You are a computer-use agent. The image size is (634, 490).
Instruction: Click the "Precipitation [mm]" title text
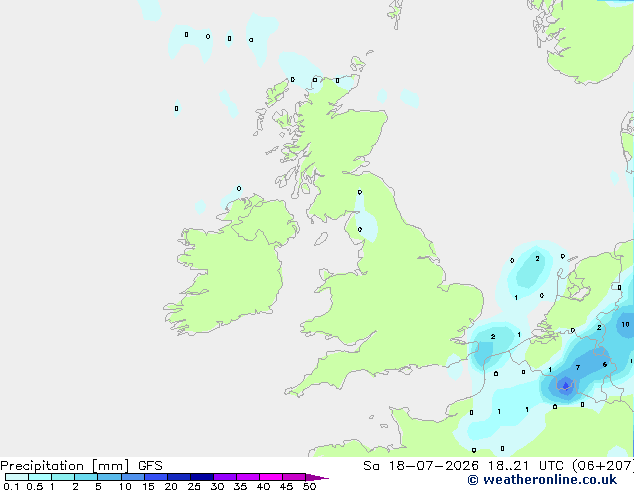pos(65,466)
